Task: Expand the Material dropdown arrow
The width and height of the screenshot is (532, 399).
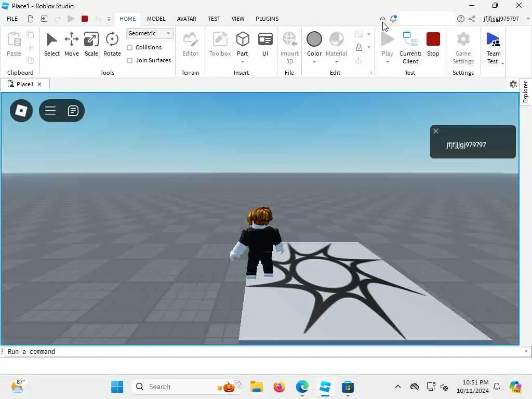Action: click(x=337, y=62)
